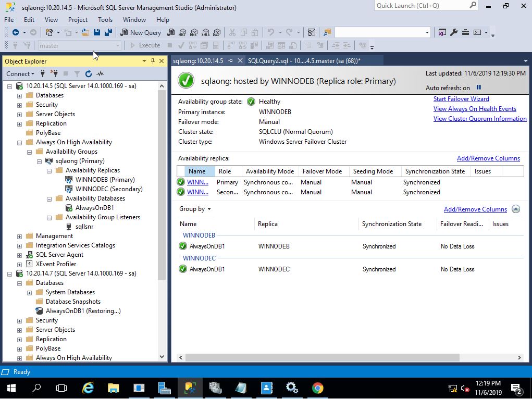This screenshot has height=399, width=532.
Task: Open the Window menu
Action: coord(134,20)
